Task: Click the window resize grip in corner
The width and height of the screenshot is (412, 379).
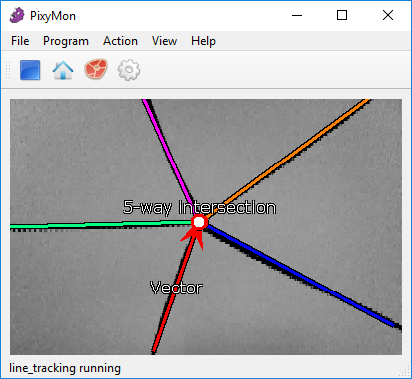Action: click(x=405, y=371)
